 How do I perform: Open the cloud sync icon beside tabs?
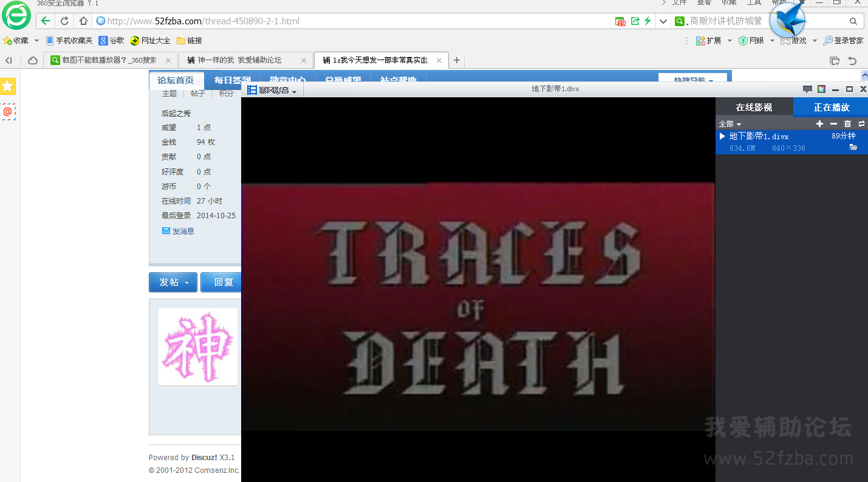33,60
